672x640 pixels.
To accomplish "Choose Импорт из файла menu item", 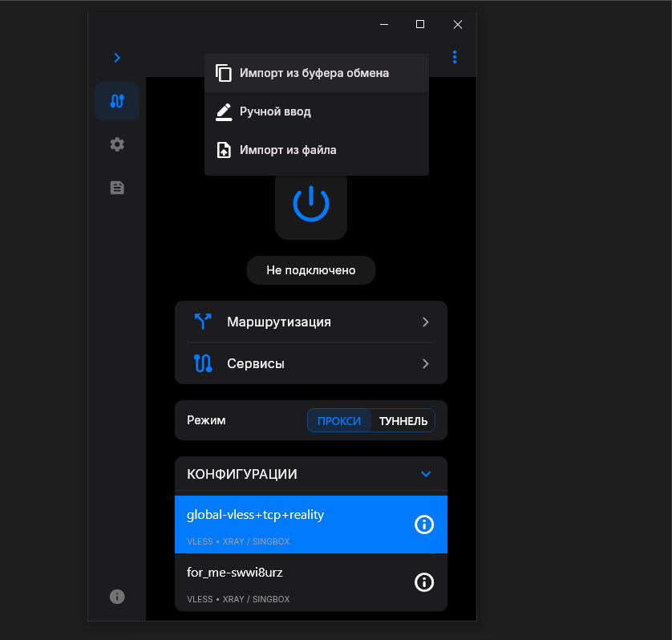I will click(288, 150).
